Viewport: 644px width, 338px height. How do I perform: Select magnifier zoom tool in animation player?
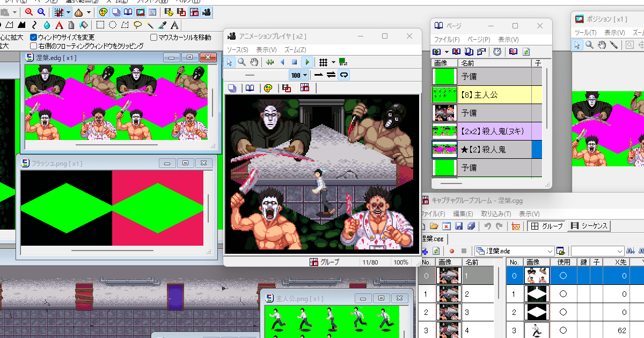click(x=241, y=62)
